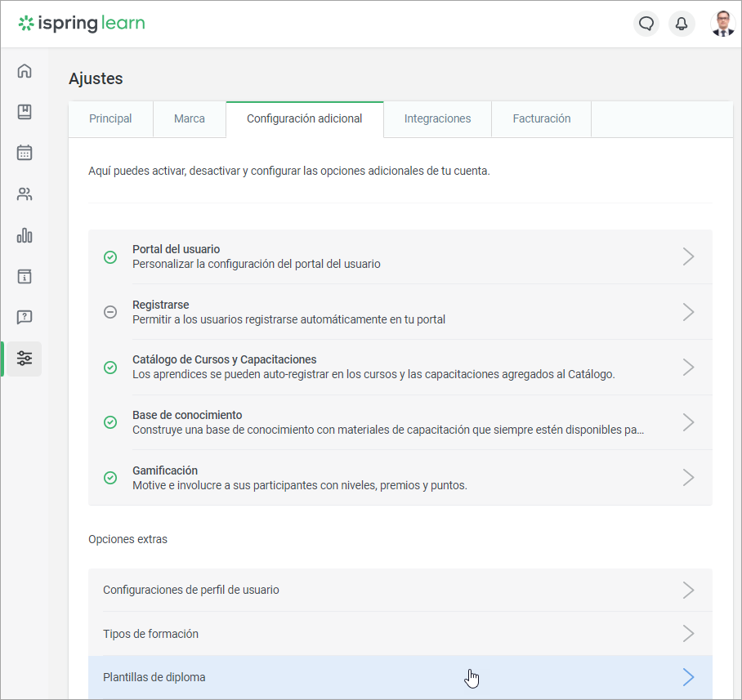
Task: Open the help question mark sidebar icon
Action: (25, 317)
